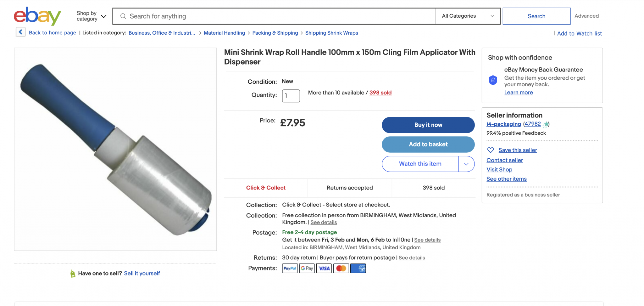644x306 pixels.
Task: Expand the Watch this item arrow menu
Action: coord(466,164)
